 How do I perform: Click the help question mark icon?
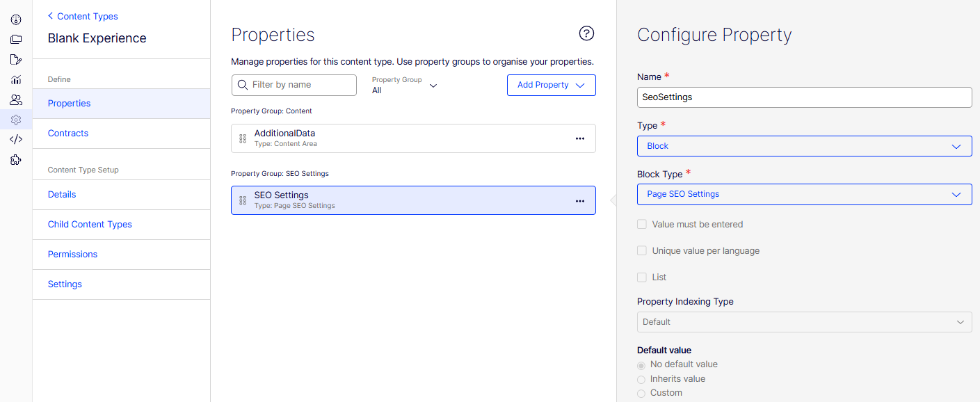tap(586, 33)
